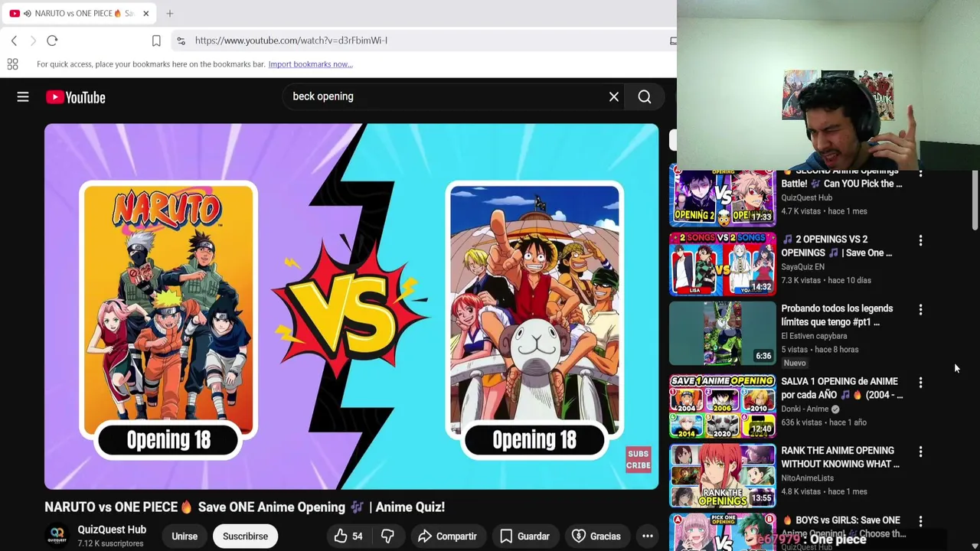The height and width of the screenshot is (551, 980).
Task: Click the magnifier search button
Action: click(x=645, y=97)
